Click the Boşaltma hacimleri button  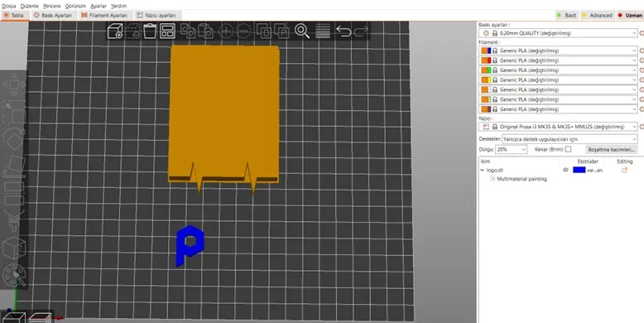pyautogui.click(x=611, y=150)
